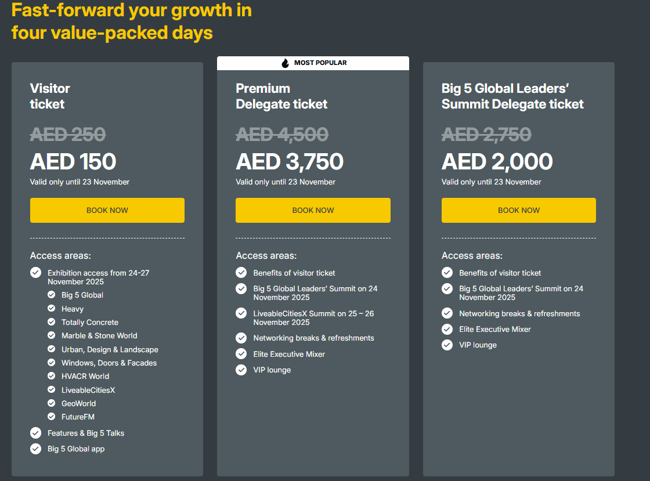Click checkmark icon next to Big 5 Global app

click(x=36, y=449)
